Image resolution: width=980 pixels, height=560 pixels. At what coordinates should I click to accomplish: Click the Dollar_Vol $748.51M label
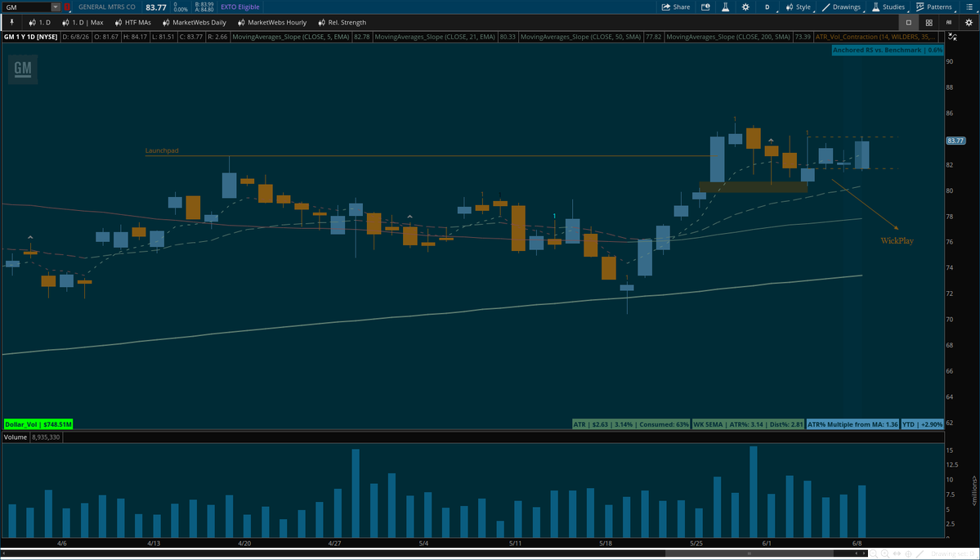coord(38,424)
